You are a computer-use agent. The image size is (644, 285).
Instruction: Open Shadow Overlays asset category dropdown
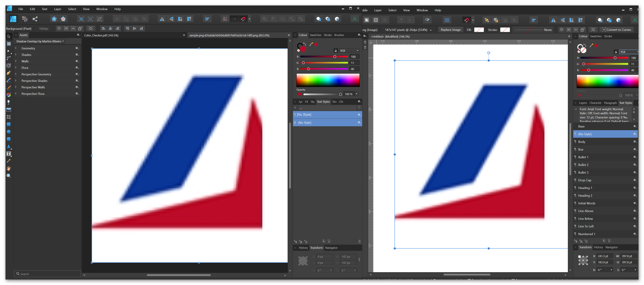[40, 41]
